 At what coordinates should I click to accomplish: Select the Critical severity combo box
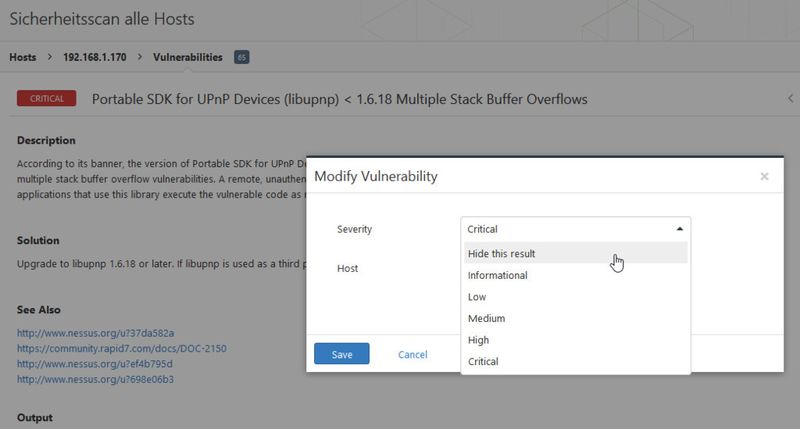tap(576, 229)
